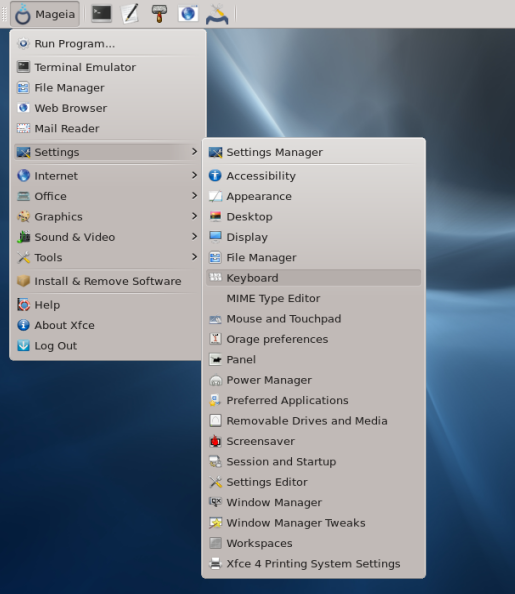The height and width of the screenshot is (594, 515).
Task: Select Web Browser in the main menu
Action: coord(108,108)
